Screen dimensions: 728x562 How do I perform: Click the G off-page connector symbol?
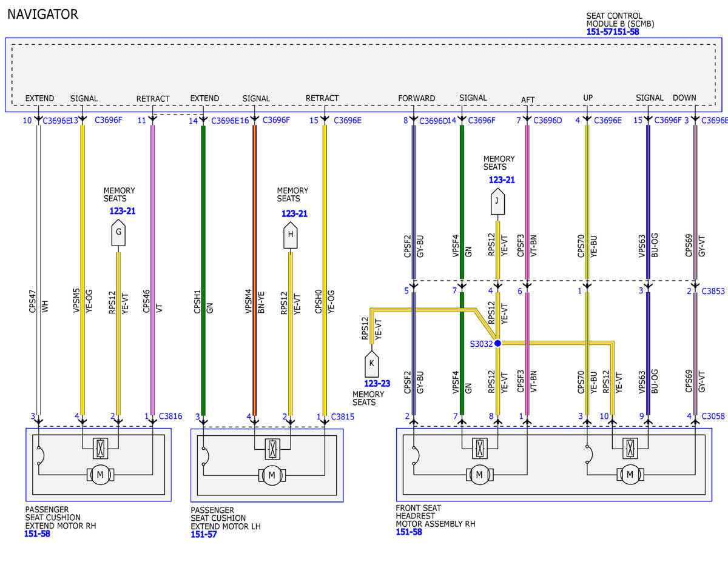click(118, 233)
